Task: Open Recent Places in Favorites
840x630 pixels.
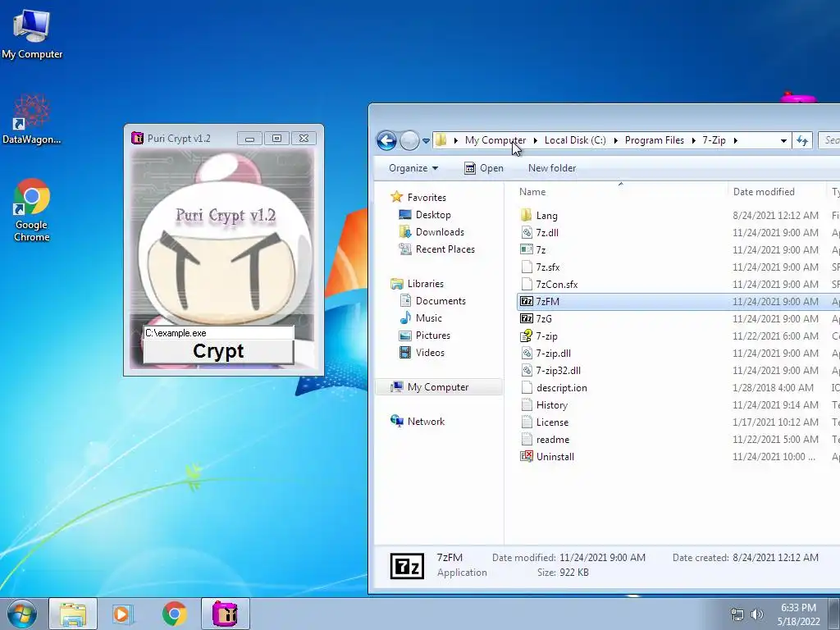Action: [x=445, y=249]
